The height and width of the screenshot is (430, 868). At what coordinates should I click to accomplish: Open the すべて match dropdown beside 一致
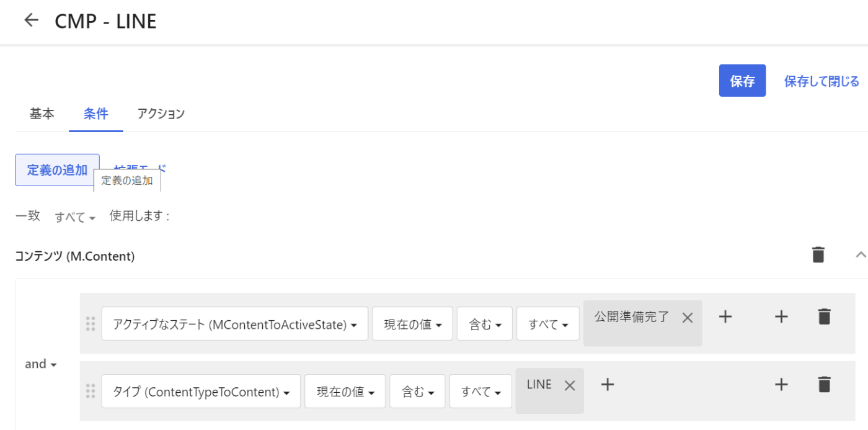coord(75,217)
